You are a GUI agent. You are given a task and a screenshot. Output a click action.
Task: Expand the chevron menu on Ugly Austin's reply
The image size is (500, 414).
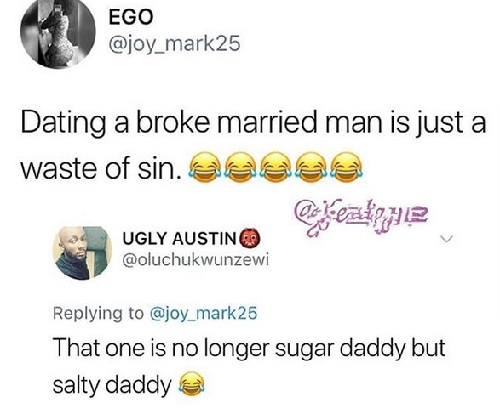click(x=446, y=239)
